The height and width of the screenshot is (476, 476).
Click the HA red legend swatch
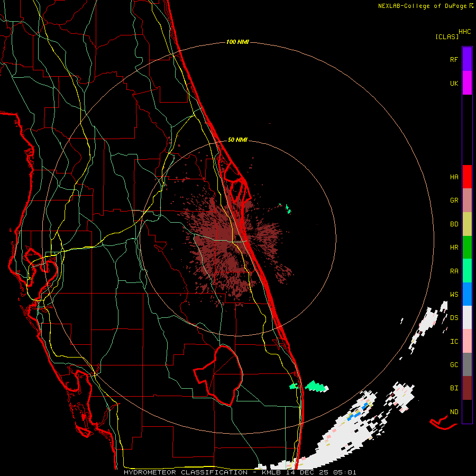(x=467, y=177)
